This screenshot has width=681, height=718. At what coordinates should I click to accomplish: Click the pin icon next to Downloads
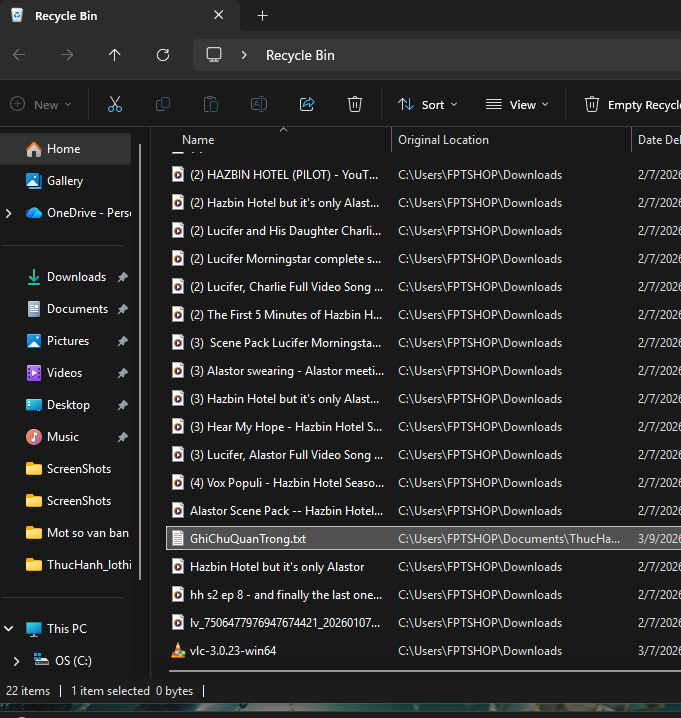coord(122,277)
